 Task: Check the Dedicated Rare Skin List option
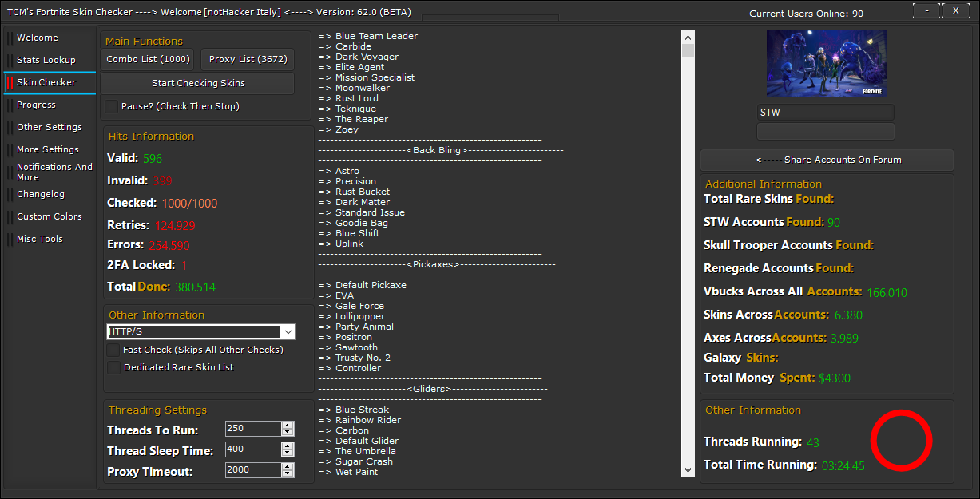tap(113, 367)
